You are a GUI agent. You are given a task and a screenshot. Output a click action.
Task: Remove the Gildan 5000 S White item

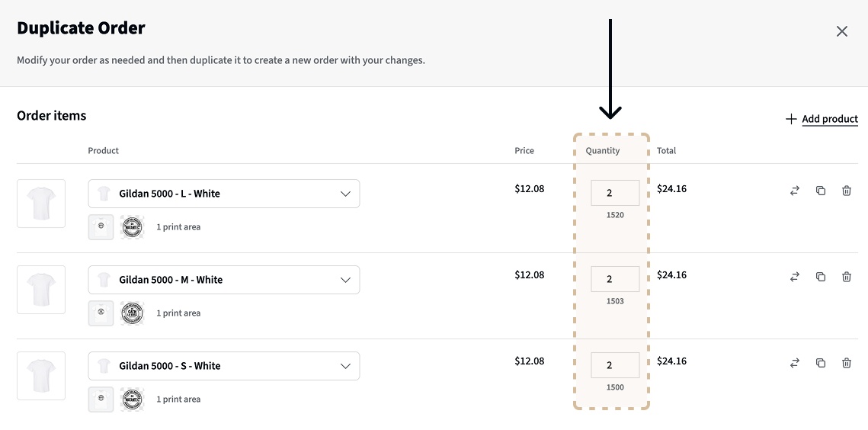(x=847, y=363)
